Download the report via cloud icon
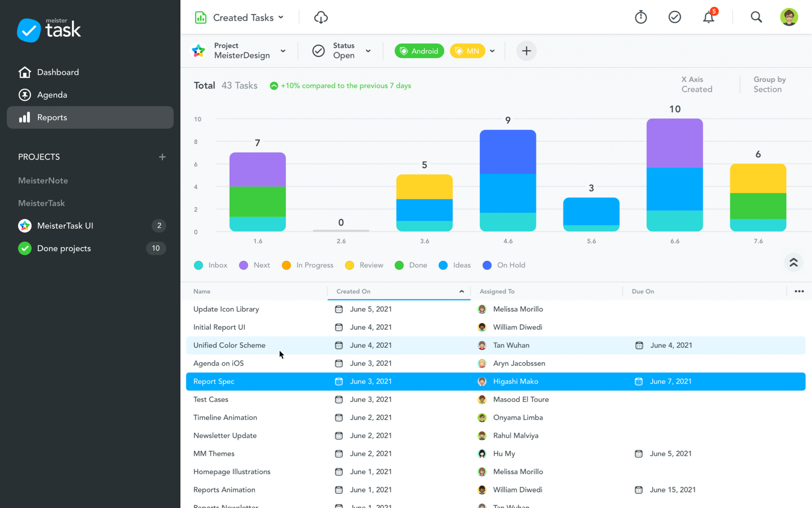Image resolution: width=812 pixels, height=508 pixels. (x=321, y=17)
